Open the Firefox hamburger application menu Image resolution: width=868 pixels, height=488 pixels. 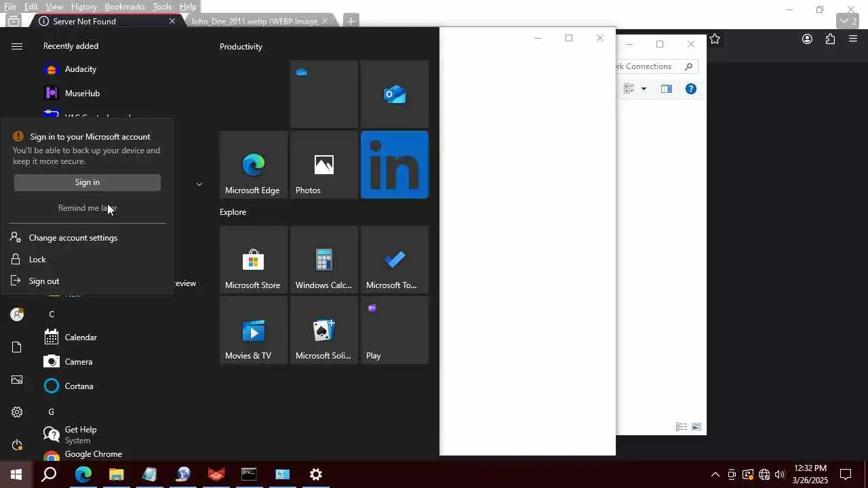(x=853, y=39)
